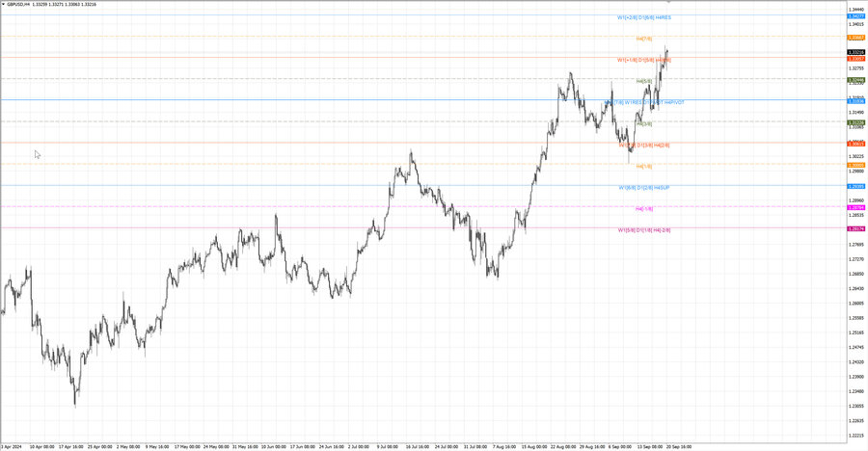Click the 1.24745 value on the price scale
The width and height of the screenshot is (868, 451).
click(855, 348)
